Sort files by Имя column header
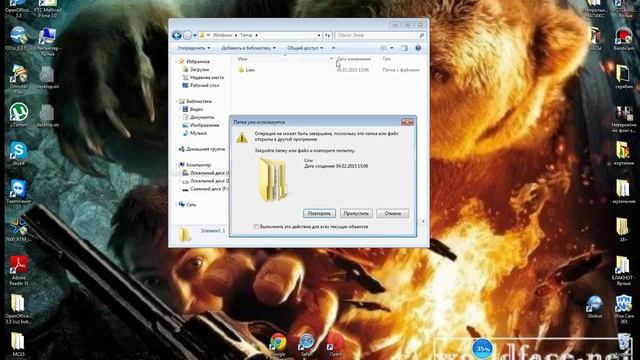This screenshot has width=640, height=360. (x=243, y=59)
